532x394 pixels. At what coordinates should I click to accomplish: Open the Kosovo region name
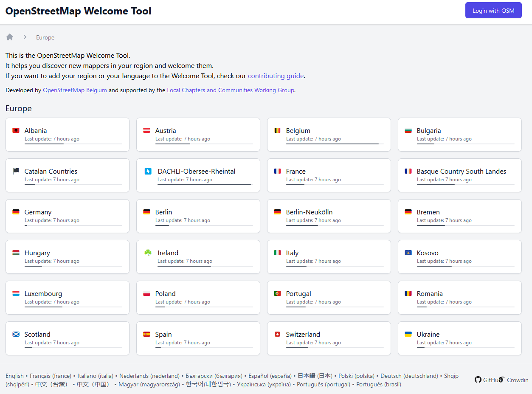[x=428, y=253]
